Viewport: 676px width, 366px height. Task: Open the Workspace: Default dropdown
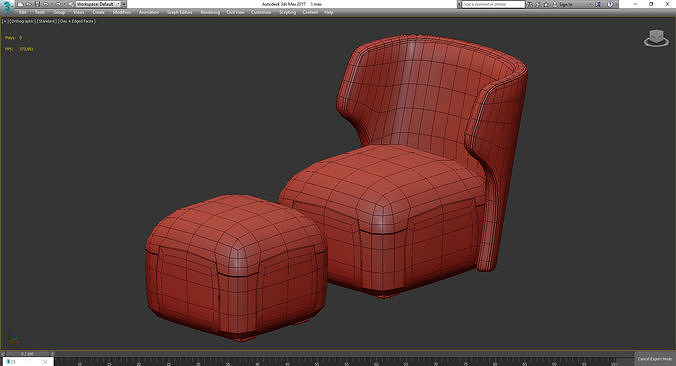pos(98,4)
